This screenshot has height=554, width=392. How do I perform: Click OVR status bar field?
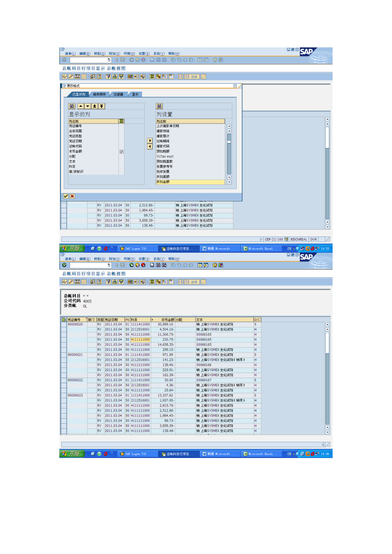[x=314, y=239]
